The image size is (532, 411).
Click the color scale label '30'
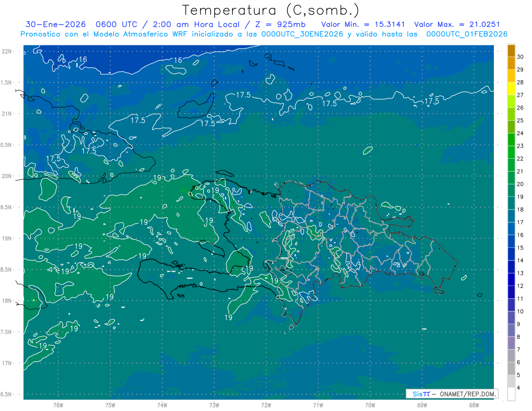tap(520, 57)
